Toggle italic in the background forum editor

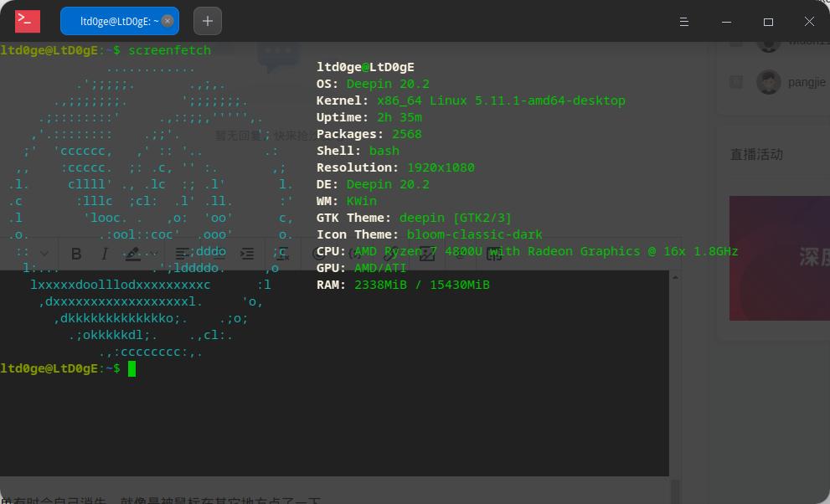click(105, 254)
